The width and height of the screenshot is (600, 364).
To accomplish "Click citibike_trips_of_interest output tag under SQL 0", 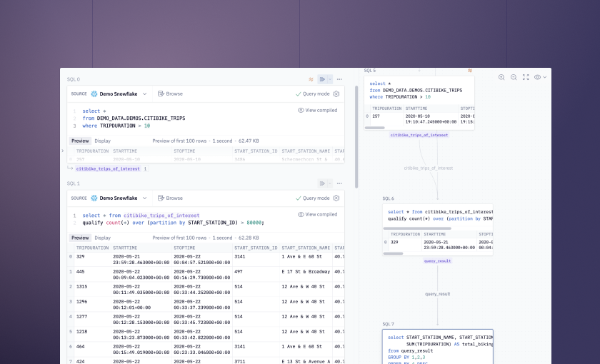I will click(x=108, y=168).
